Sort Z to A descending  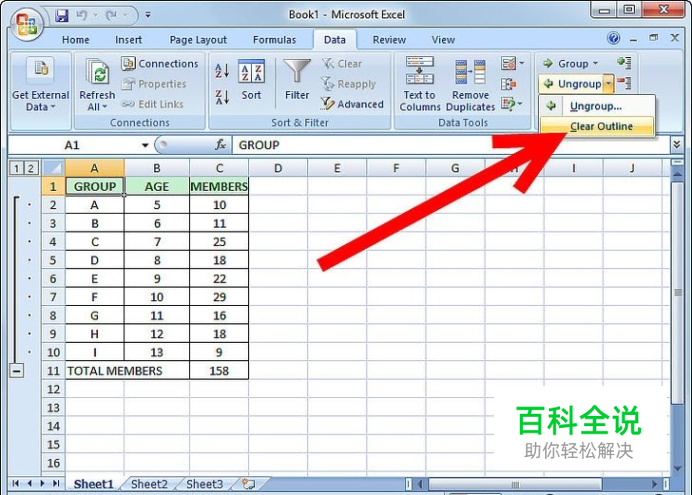click(x=222, y=97)
